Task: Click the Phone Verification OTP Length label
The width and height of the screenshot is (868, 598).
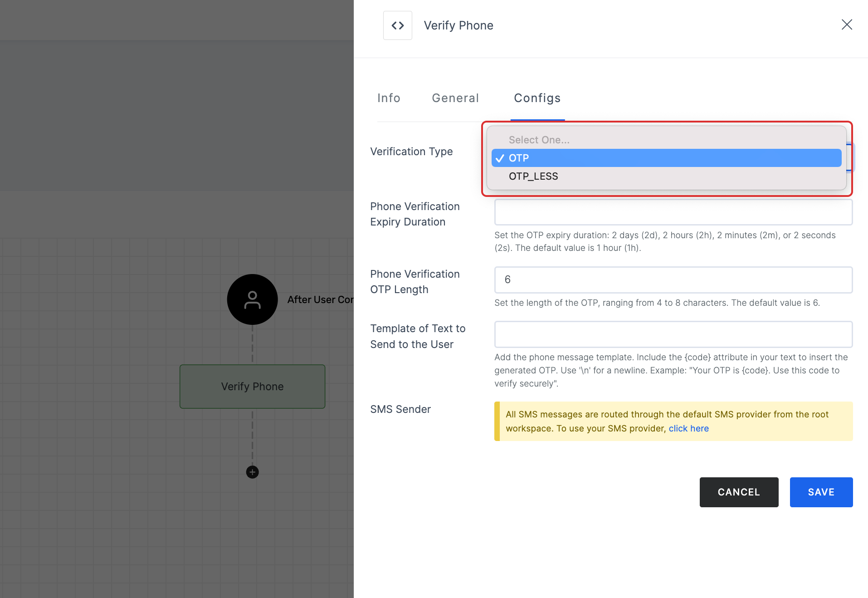Action: pos(415,282)
